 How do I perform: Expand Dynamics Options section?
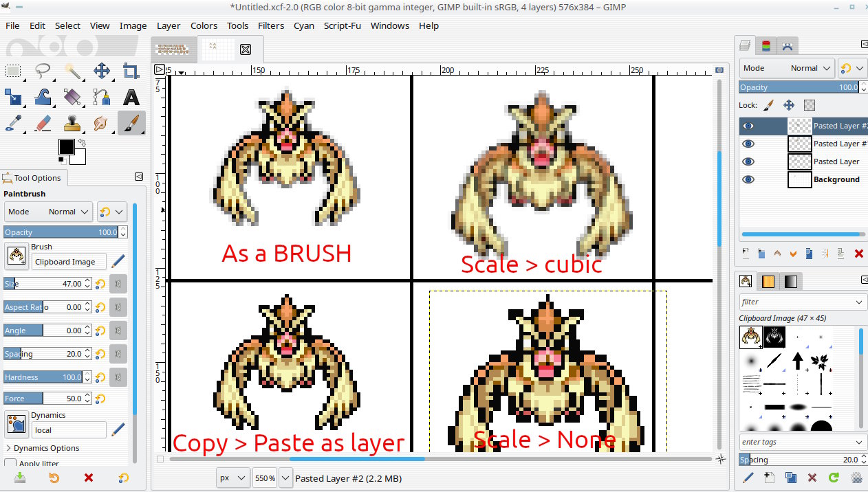point(42,448)
